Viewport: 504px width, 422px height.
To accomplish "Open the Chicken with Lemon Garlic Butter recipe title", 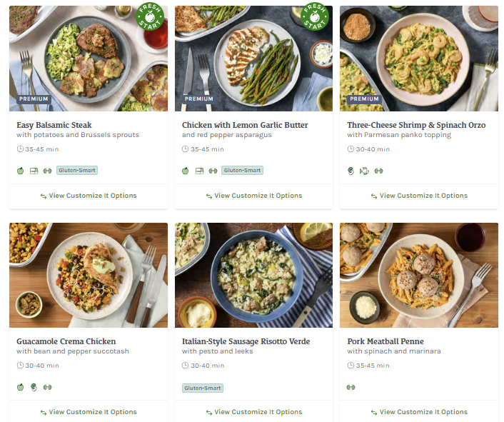I will click(x=245, y=125).
